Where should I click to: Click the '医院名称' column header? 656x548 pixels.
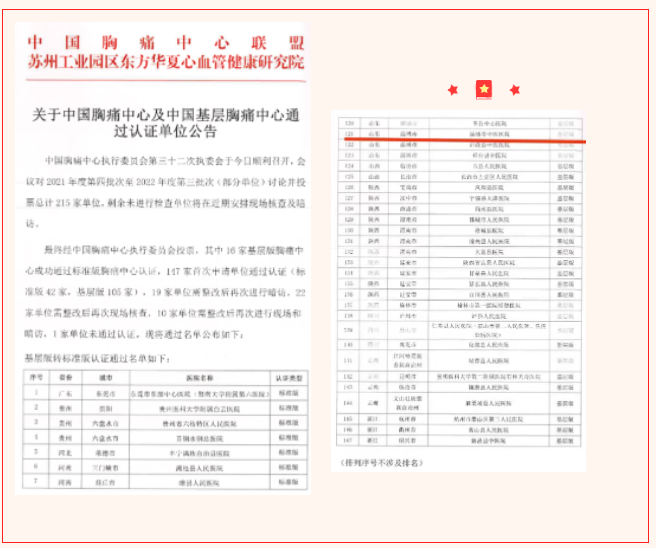(200, 378)
